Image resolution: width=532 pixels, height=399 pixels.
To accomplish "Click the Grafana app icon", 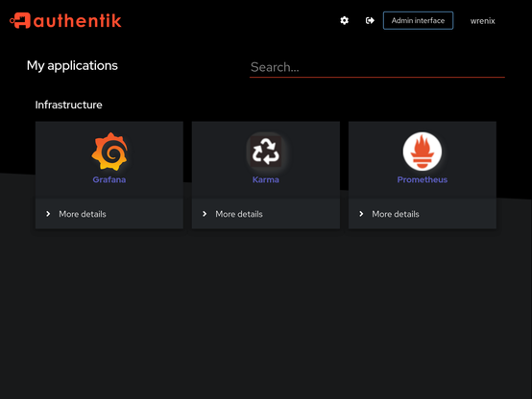I will click(x=109, y=152).
